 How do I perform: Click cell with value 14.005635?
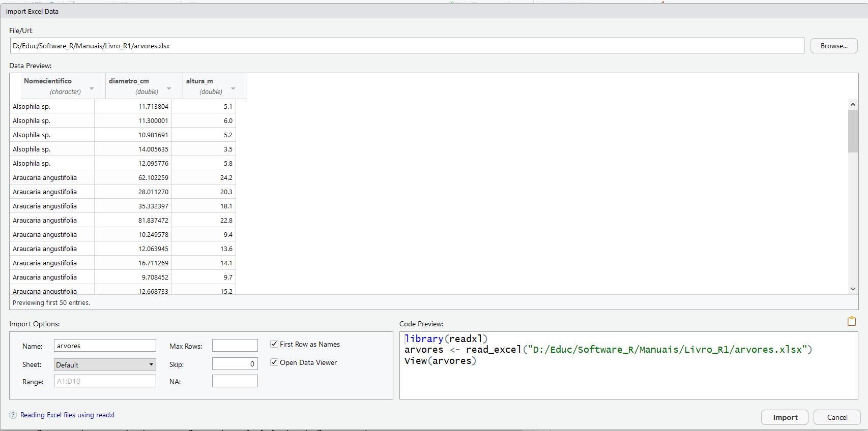[x=133, y=149]
